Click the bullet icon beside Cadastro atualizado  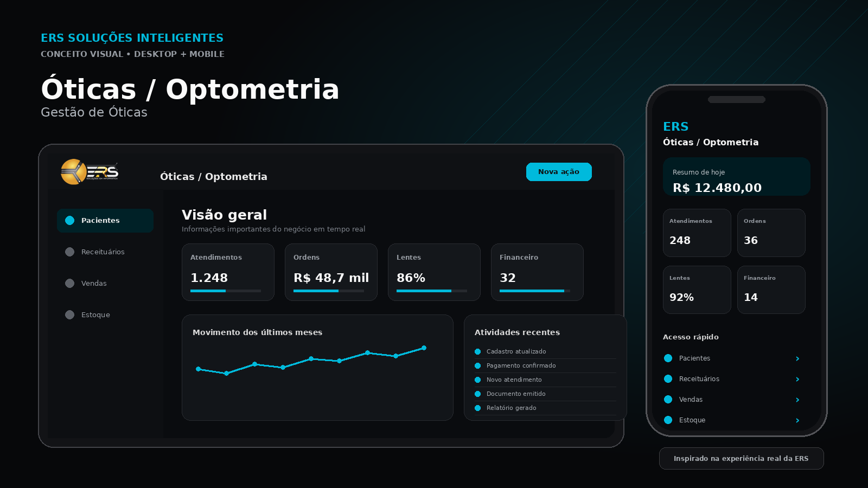pos(478,352)
